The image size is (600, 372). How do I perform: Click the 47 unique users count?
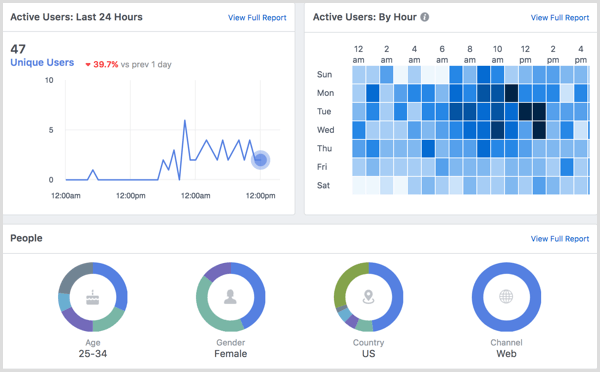[18, 49]
